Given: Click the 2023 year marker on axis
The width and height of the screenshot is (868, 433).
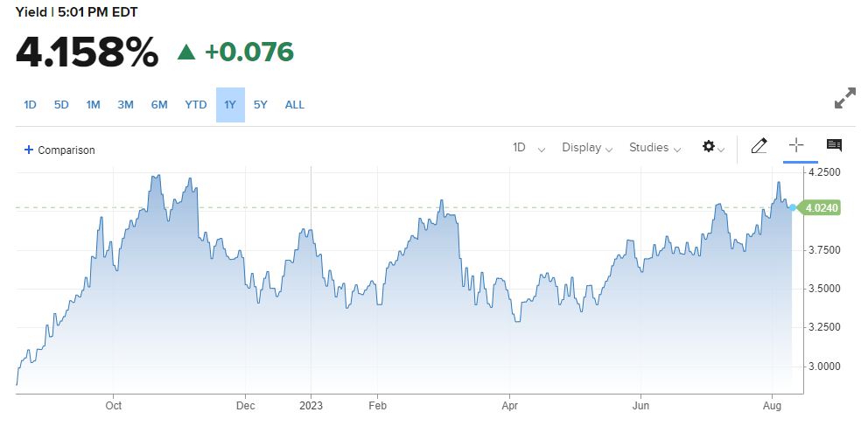Looking at the screenshot, I should 311,405.
